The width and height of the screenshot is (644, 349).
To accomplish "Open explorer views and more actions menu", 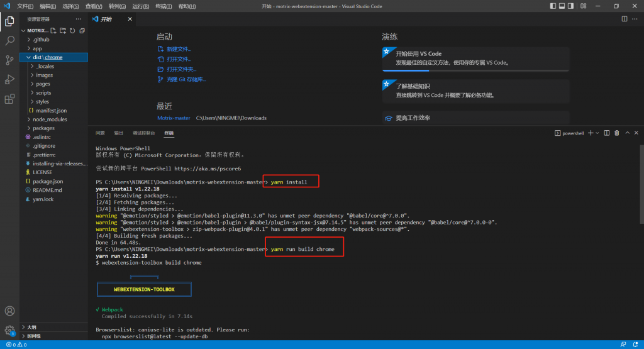I will tap(79, 19).
